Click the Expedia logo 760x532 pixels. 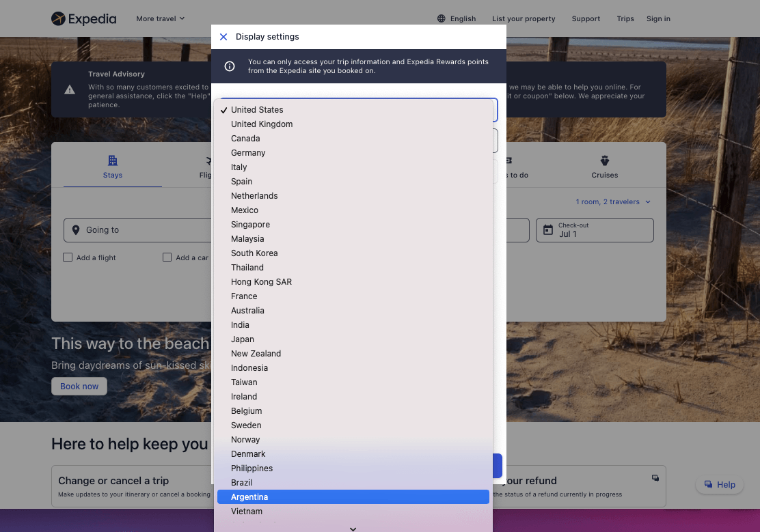click(83, 18)
